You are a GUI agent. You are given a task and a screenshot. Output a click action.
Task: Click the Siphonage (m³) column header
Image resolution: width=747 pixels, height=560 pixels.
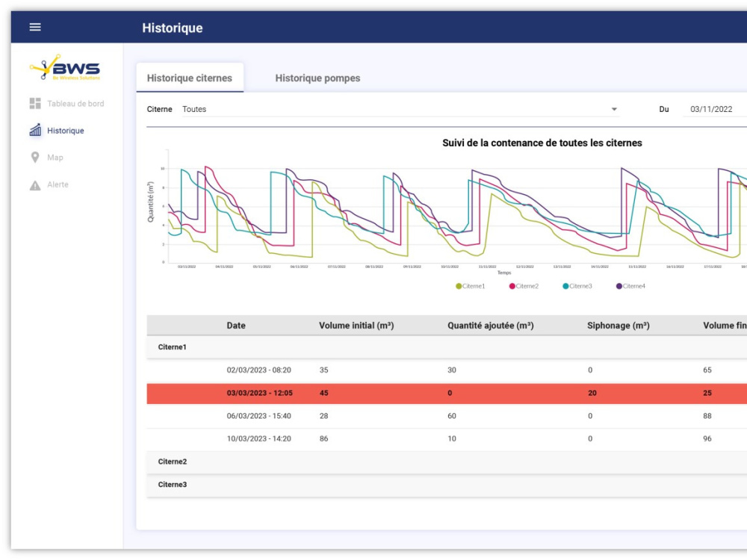[x=618, y=326]
